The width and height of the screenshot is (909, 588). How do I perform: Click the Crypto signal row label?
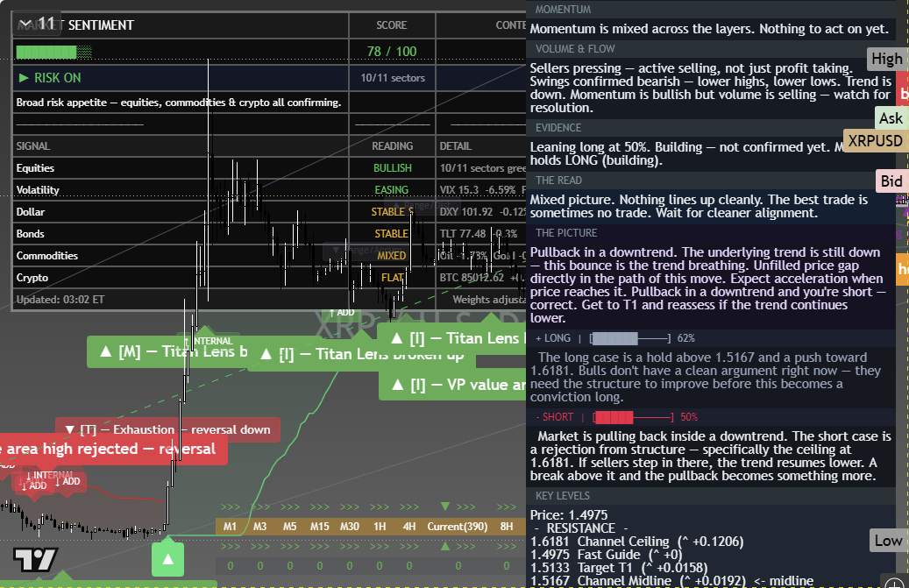point(32,278)
